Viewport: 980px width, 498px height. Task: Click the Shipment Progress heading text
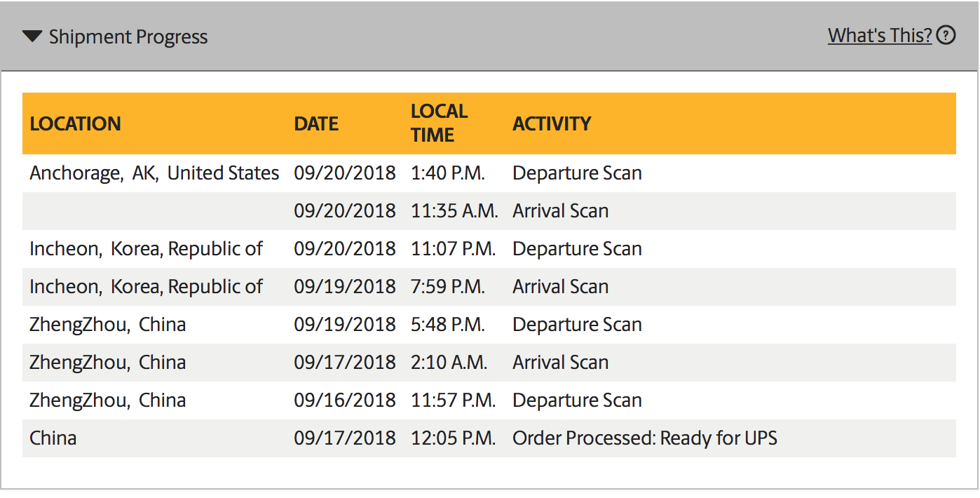point(128,37)
